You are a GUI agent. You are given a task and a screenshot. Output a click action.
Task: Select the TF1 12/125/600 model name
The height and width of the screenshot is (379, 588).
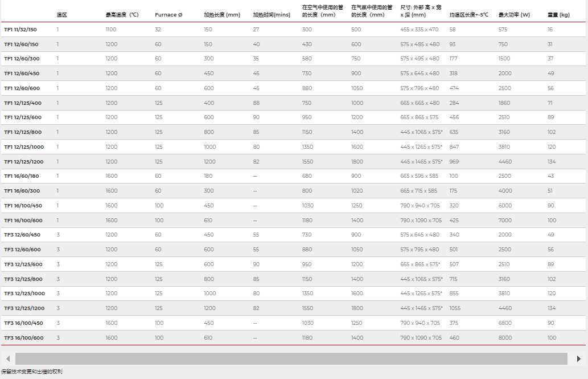(23, 117)
